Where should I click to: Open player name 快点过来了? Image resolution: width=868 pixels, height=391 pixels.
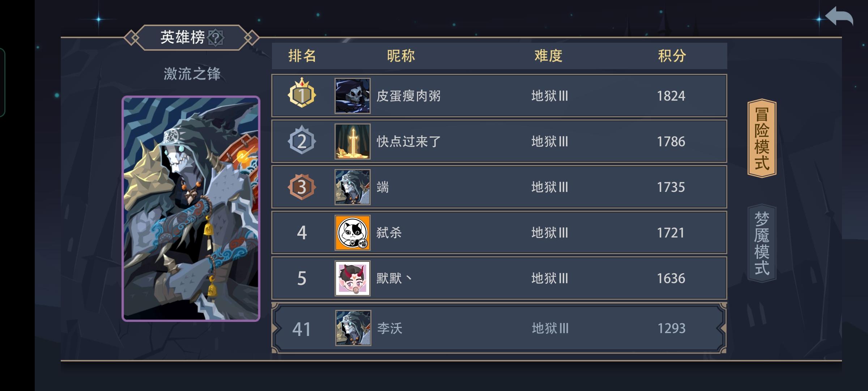408,142
